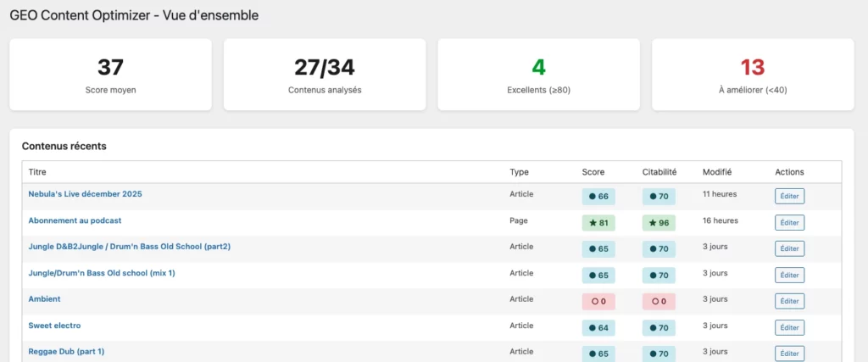The image size is (868, 362).
Task: Click the Citabilité column header
Action: (x=659, y=172)
